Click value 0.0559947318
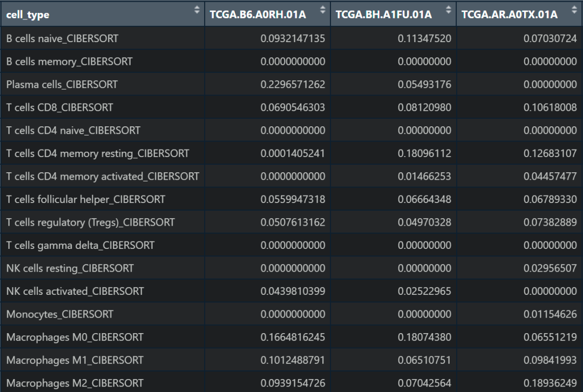This screenshot has height=392, width=583. (x=293, y=200)
